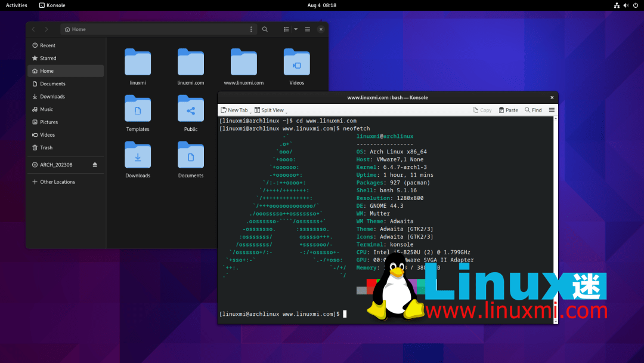Switch Files to list view icon
Screen dimensions: 644x363
click(286, 29)
